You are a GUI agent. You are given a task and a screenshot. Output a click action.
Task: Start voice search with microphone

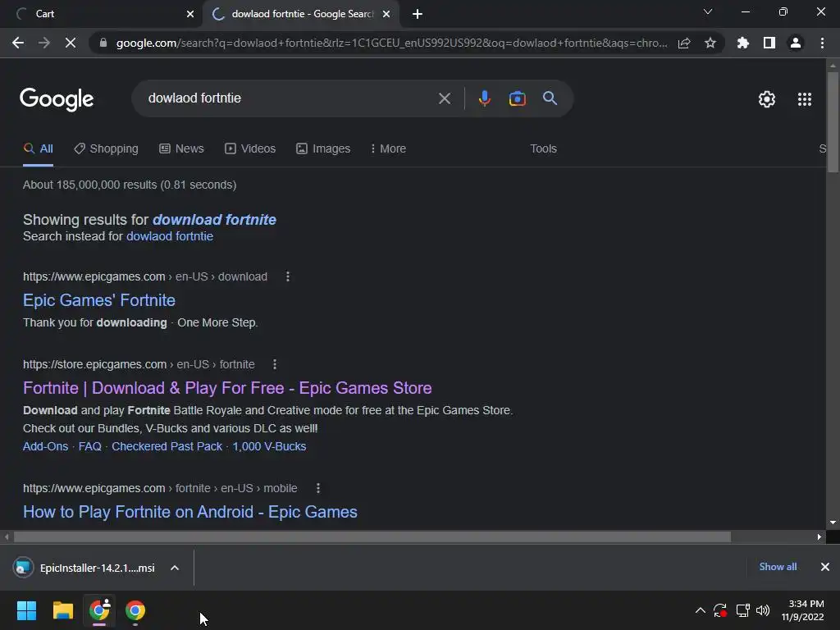pos(484,98)
